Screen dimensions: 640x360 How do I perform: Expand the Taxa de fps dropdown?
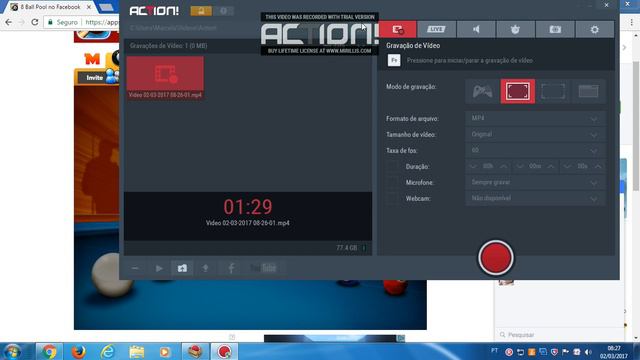click(x=535, y=150)
